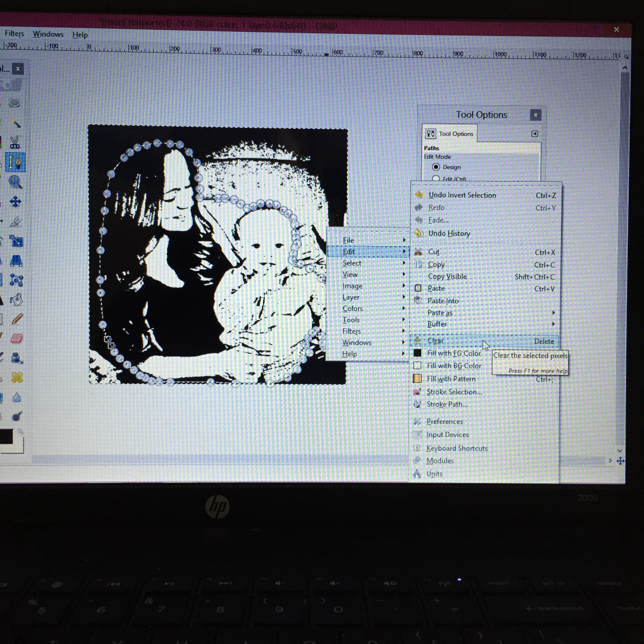Select the Pencil tool
This screenshot has width=644, height=644.
[x=17, y=319]
